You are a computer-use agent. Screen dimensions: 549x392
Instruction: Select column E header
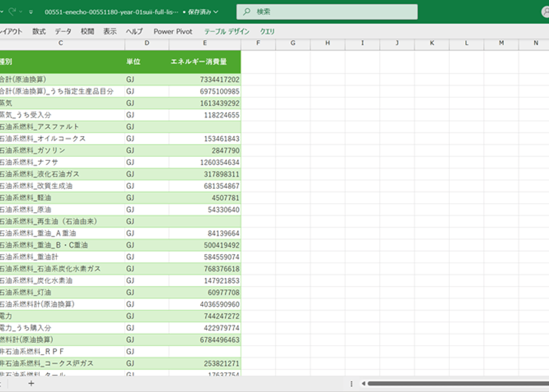point(205,43)
